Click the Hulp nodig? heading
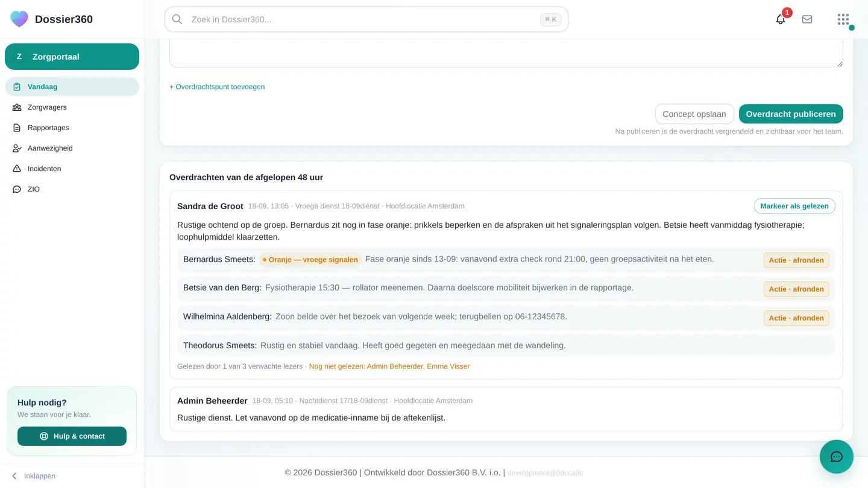This screenshot has height=488, width=868. click(x=42, y=402)
